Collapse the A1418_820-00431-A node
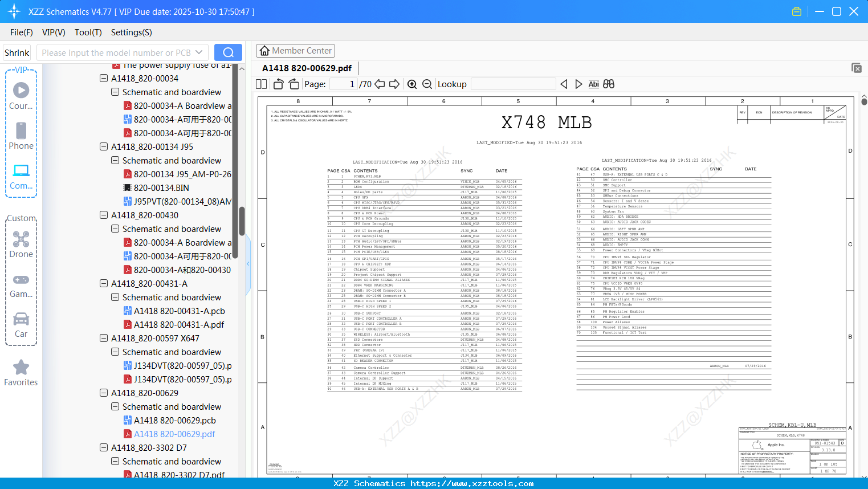 coord(104,284)
